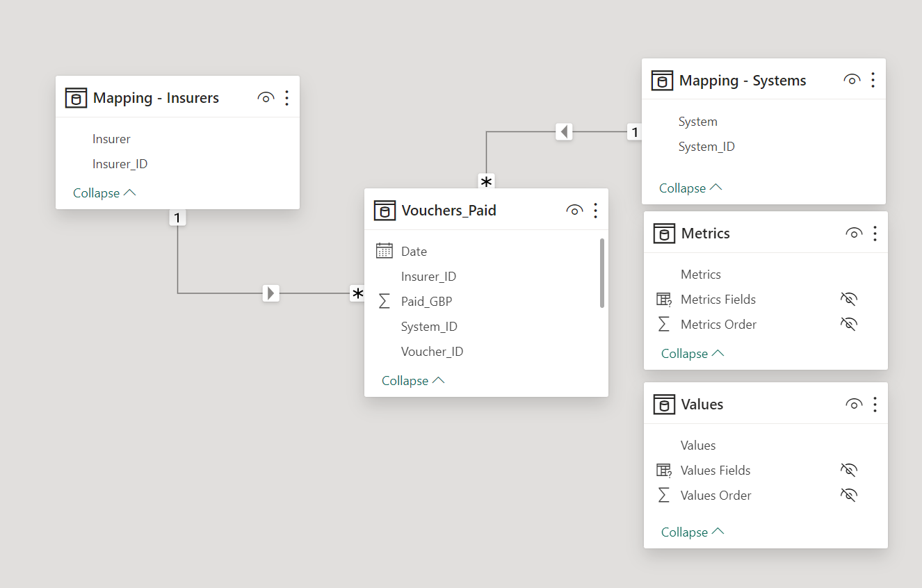Select the Insurer_ID field in Mapping - Insurers
The height and width of the screenshot is (588, 922).
pos(177,164)
